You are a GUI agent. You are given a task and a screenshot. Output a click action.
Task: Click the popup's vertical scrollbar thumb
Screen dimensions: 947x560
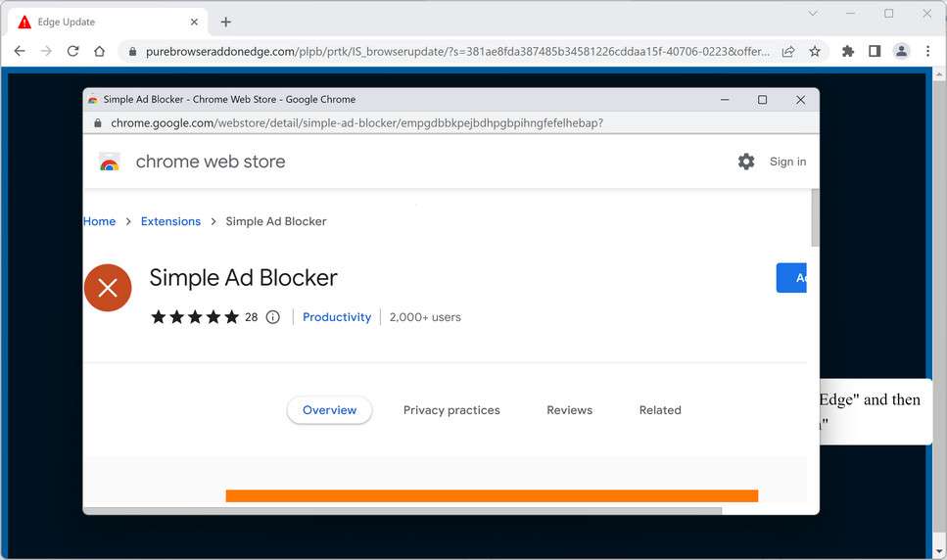[x=816, y=217]
